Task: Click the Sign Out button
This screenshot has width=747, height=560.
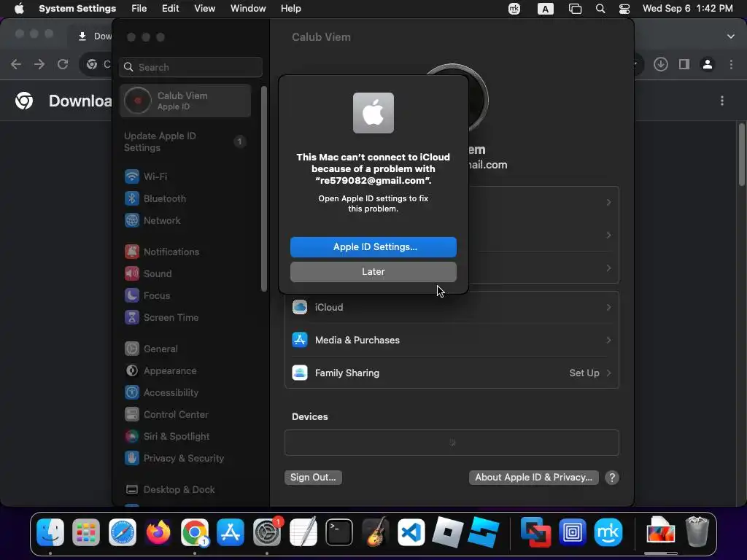Action: [313, 478]
